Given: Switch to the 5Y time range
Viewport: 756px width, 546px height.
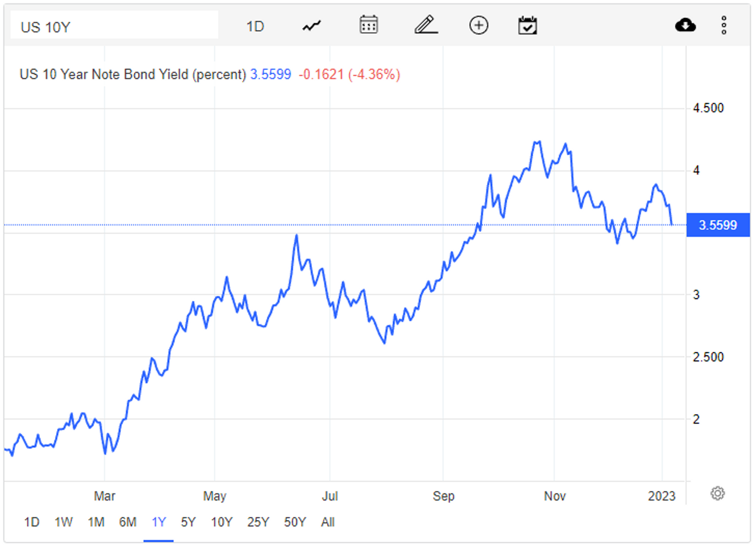Looking at the screenshot, I should pos(188,522).
